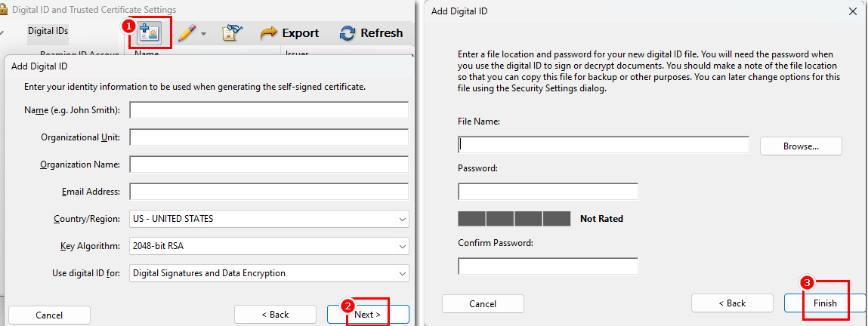Click the File Name input field
Screen dimensions: 868x326
pos(604,145)
